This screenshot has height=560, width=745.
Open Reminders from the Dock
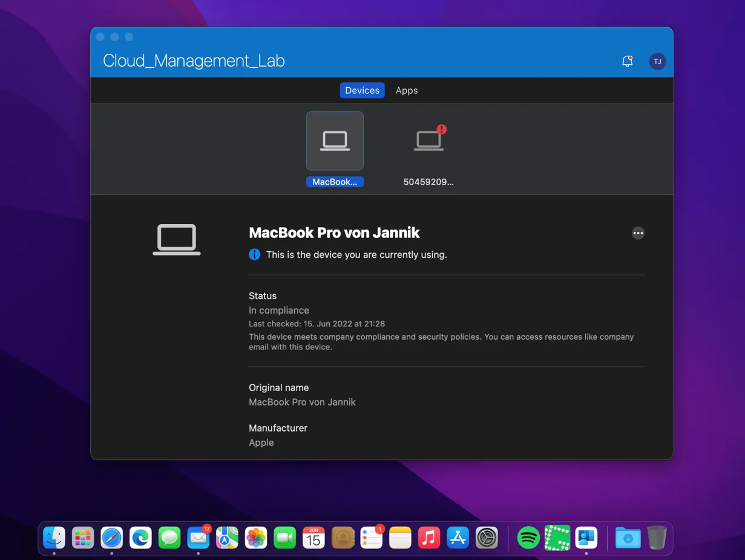(372, 538)
